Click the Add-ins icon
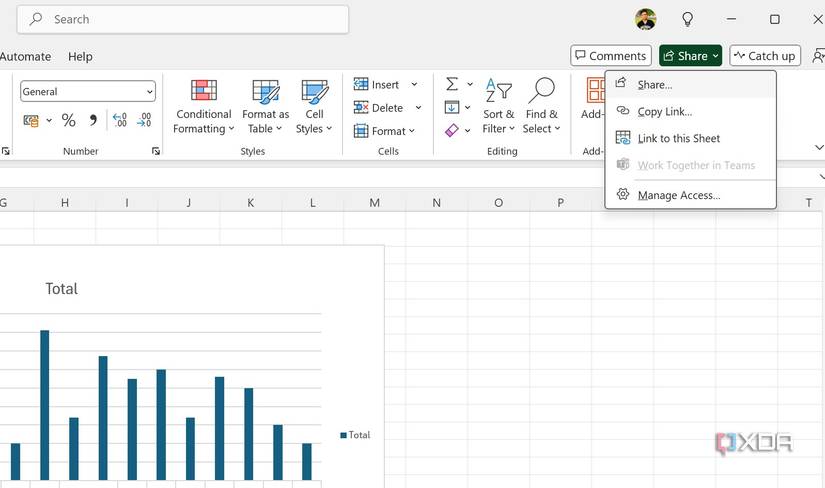The width and height of the screenshot is (825, 488). [x=595, y=90]
